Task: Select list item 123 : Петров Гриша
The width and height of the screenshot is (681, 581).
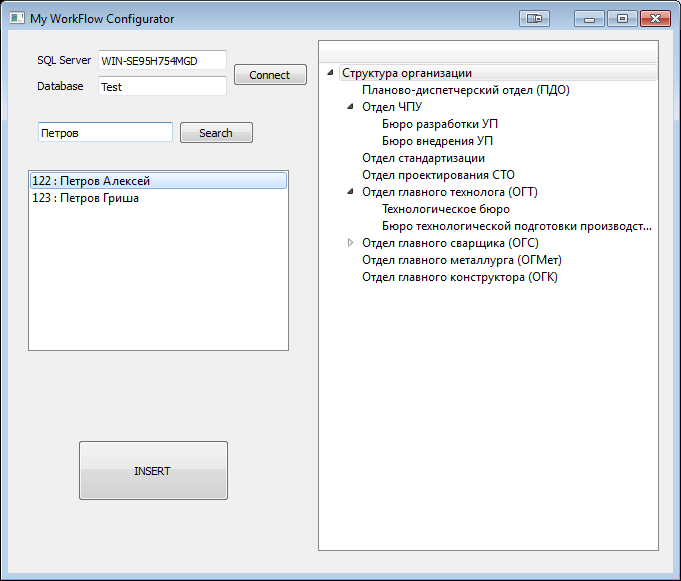Action: [x=159, y=198]
